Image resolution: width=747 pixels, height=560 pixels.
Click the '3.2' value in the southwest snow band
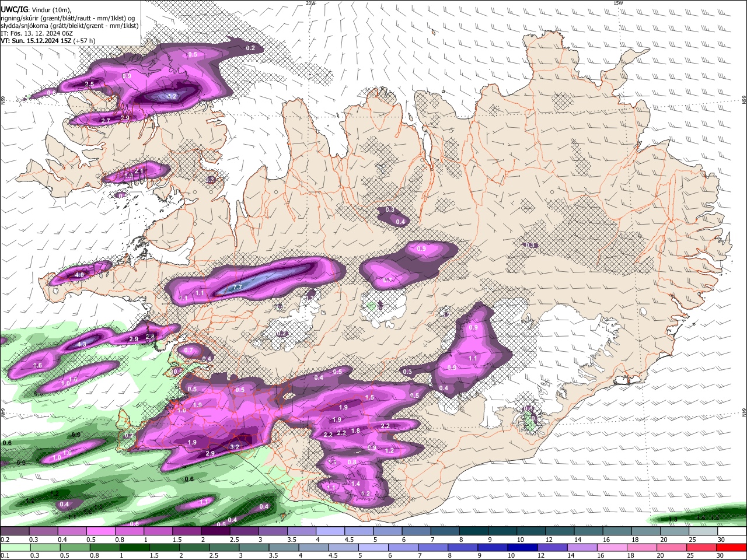pos(235,447)
